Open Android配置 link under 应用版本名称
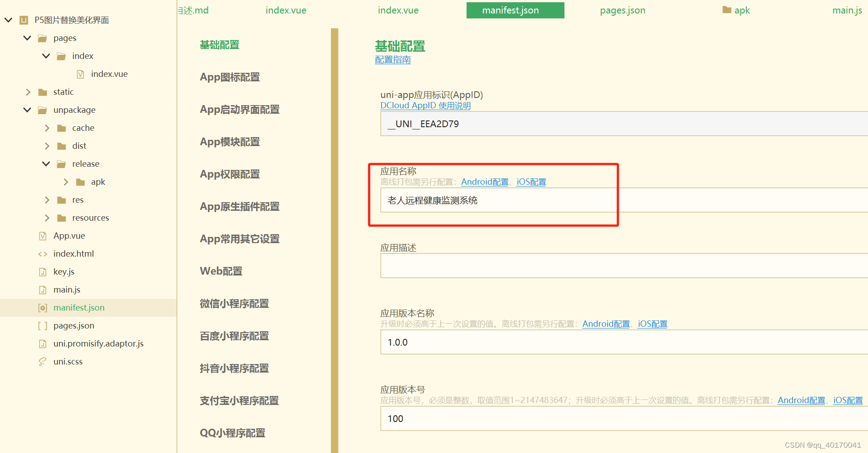 point(606,324)
